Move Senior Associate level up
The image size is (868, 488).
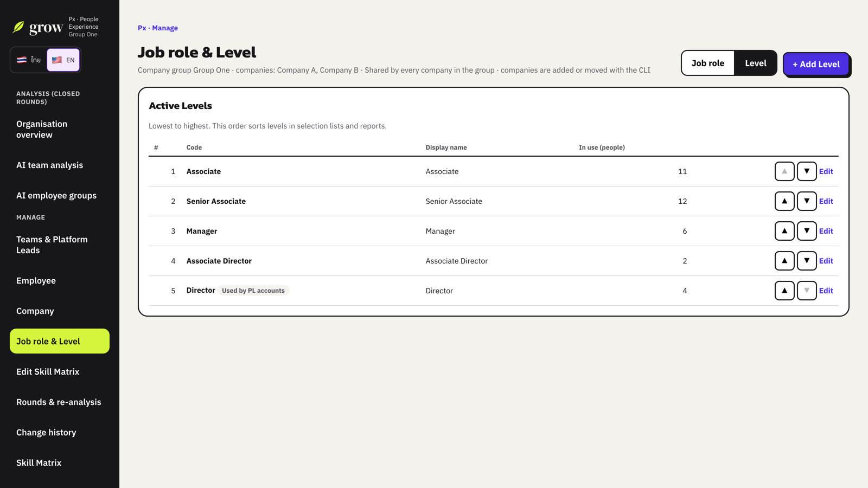point(784,201)
